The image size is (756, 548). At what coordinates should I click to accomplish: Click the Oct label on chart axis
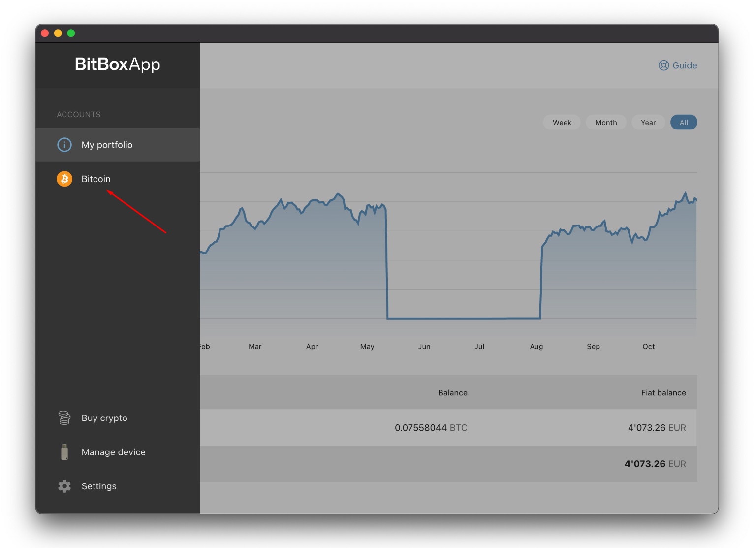point(649,347)
